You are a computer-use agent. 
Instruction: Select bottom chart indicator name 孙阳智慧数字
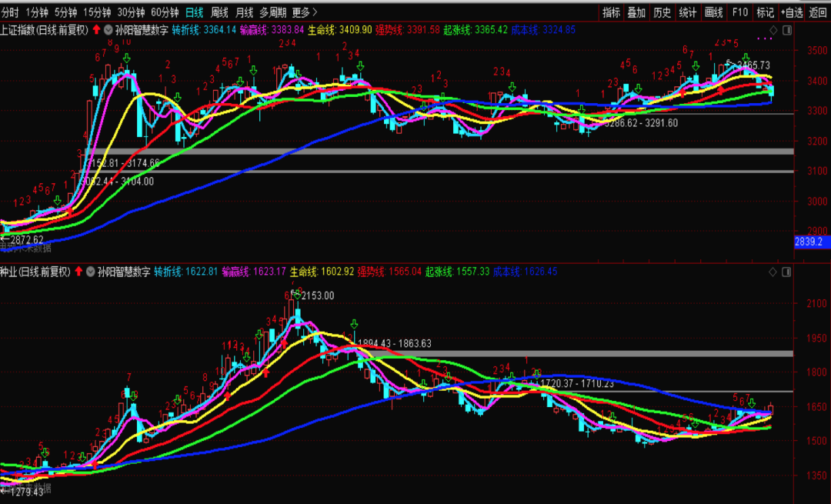tap(124, 272)
